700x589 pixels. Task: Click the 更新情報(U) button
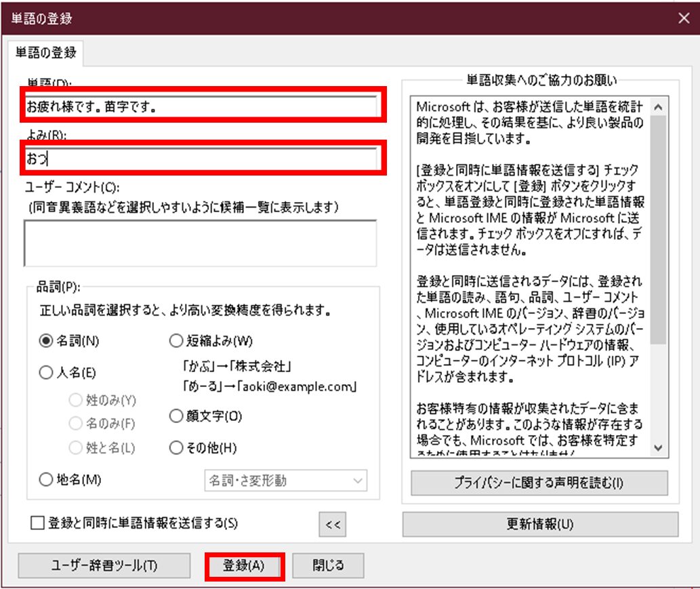(x=540, y=524)
